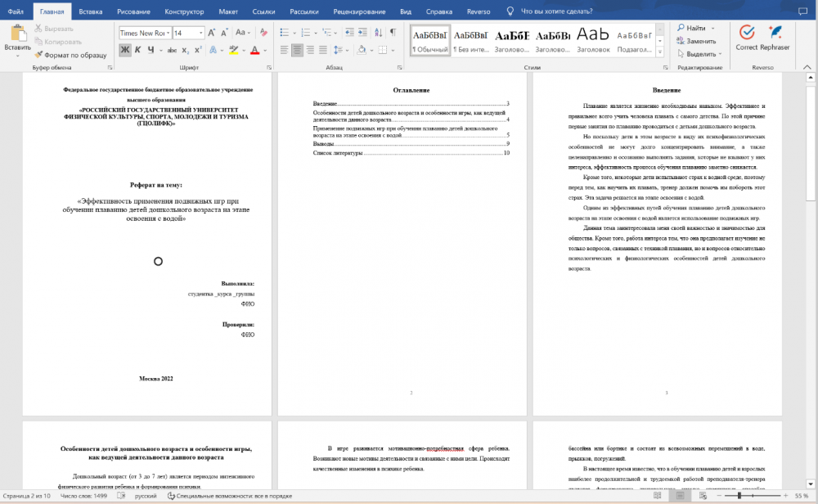Decrease font size with the small A icon
Viewport: 818px width, 504px height.
point(224,33)
